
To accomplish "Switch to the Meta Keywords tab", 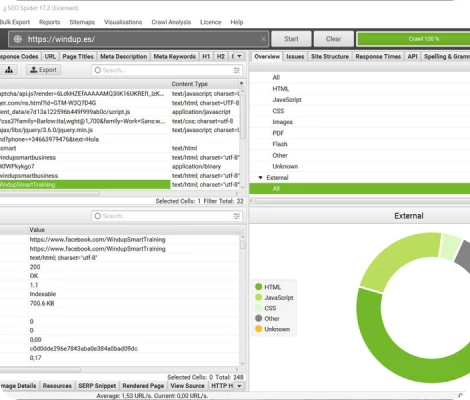I will click(x=174, y=56).
